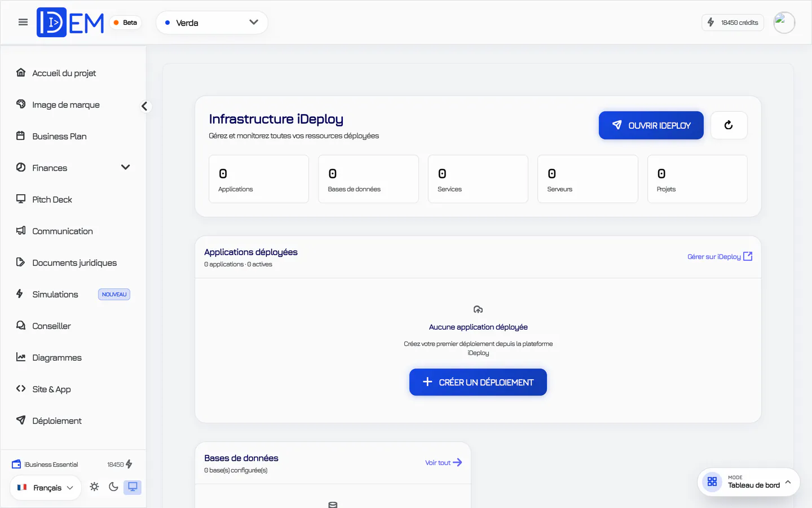812x508 pixels.
Task: Click the lightning icon in top crédits badge
Action: click(711, 22)
